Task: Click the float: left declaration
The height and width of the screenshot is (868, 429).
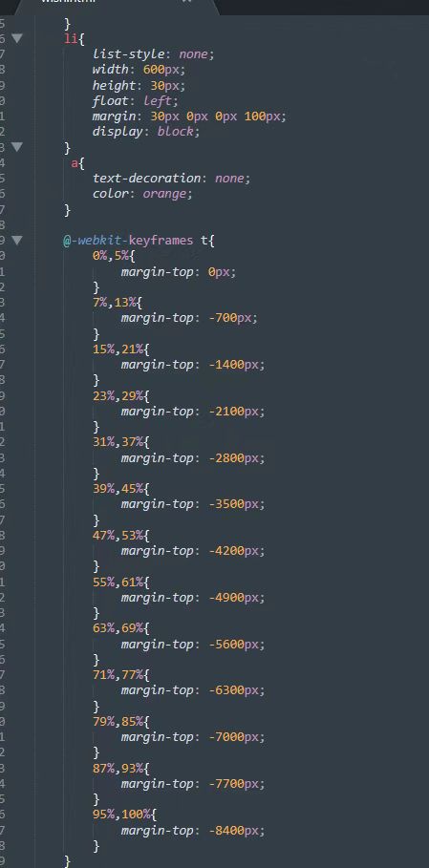Action: [x=136, y=101]
